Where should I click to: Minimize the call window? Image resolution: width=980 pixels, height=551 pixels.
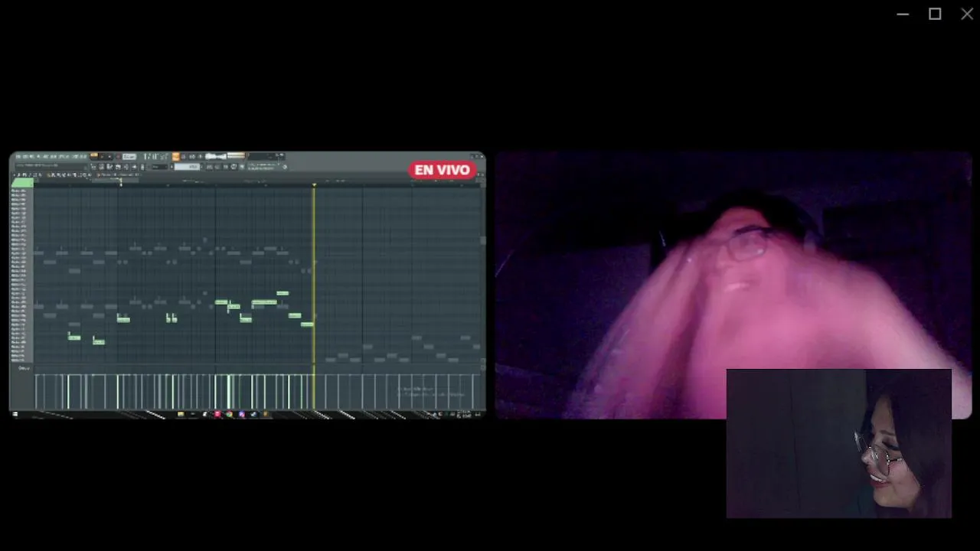click(x=903, y=14)
